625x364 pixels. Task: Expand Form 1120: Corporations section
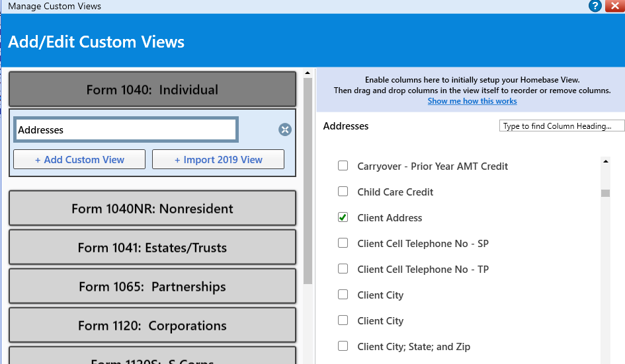(x=152, y=326)
